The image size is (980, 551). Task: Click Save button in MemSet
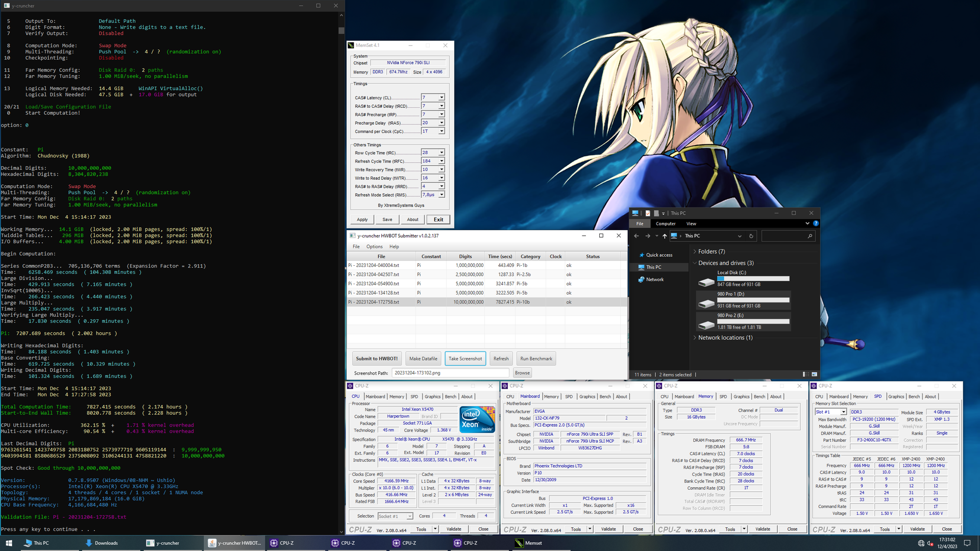coord(387,219)
